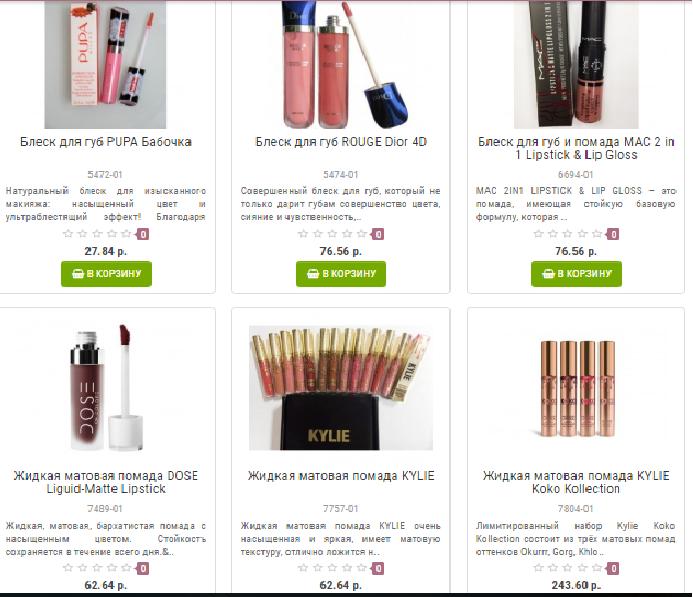Open the ROUGE Dior 4D product title
This screenshot has width=693, height=597.
(341, 142)
